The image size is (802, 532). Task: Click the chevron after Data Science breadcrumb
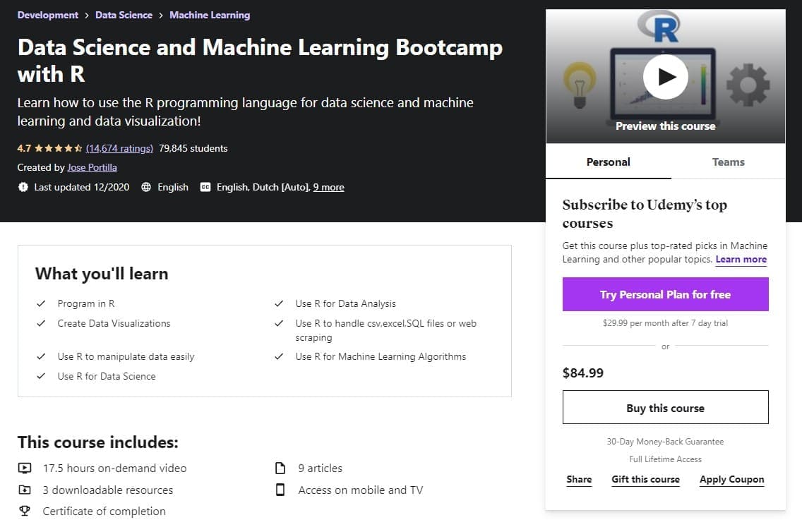pyautogui.click(x=160, y=16)
